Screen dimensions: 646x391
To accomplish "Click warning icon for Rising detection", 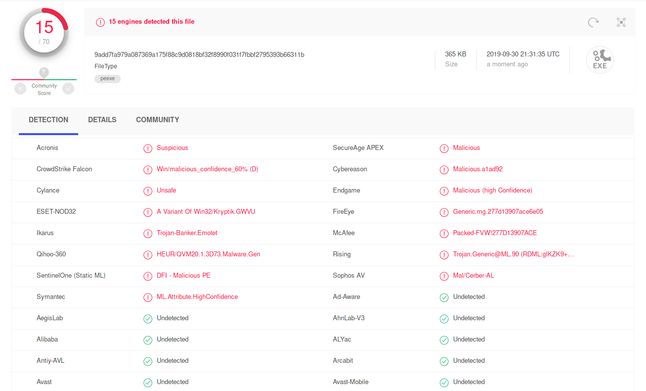I will [444, 255].
